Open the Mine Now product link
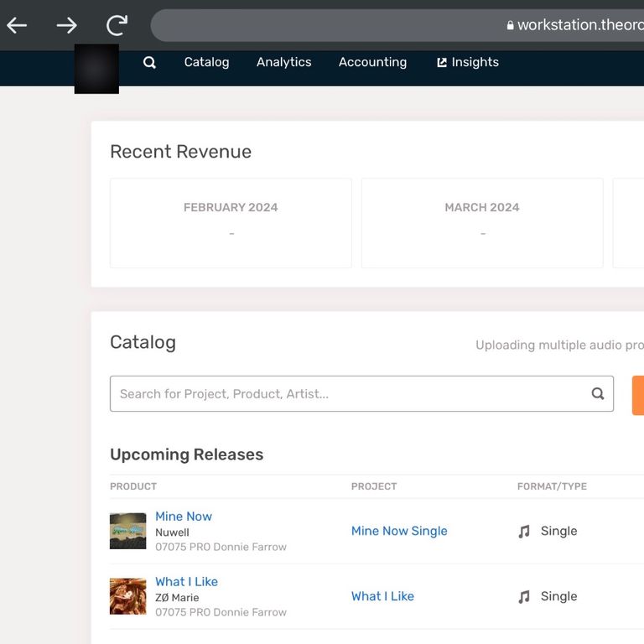This screenshot has height=644, width=644. coord(184,517)
